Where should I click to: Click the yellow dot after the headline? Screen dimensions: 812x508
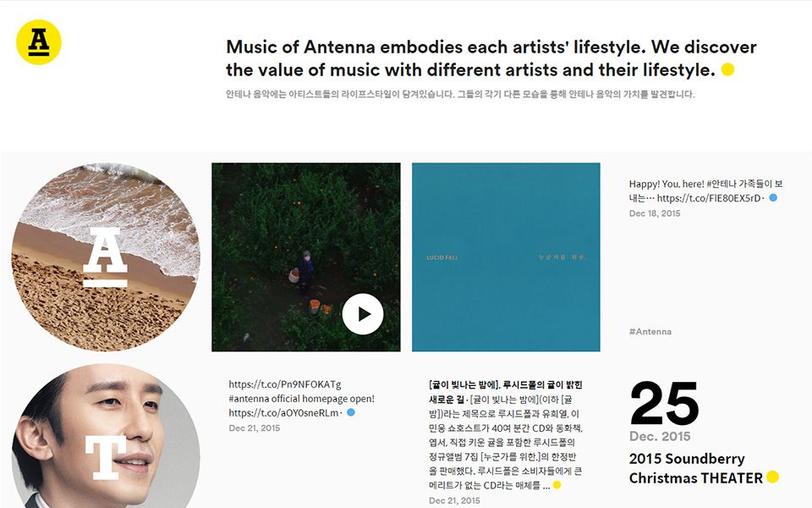727,69
